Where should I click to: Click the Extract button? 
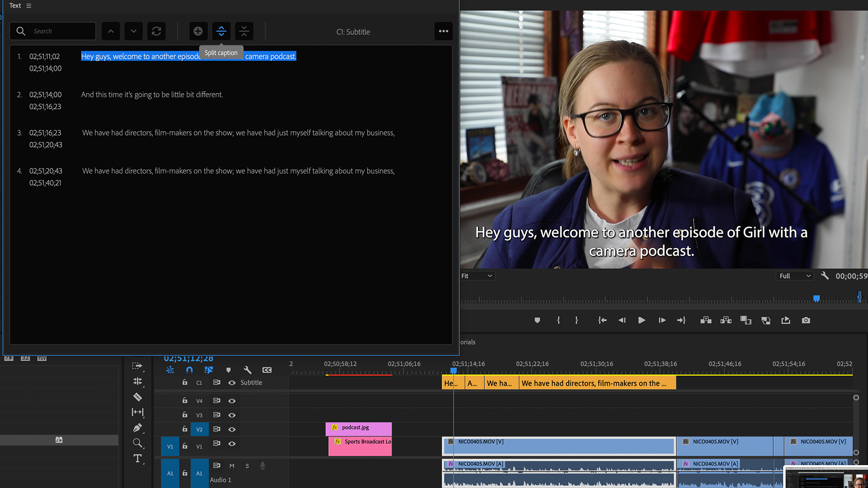pos(726,320)
